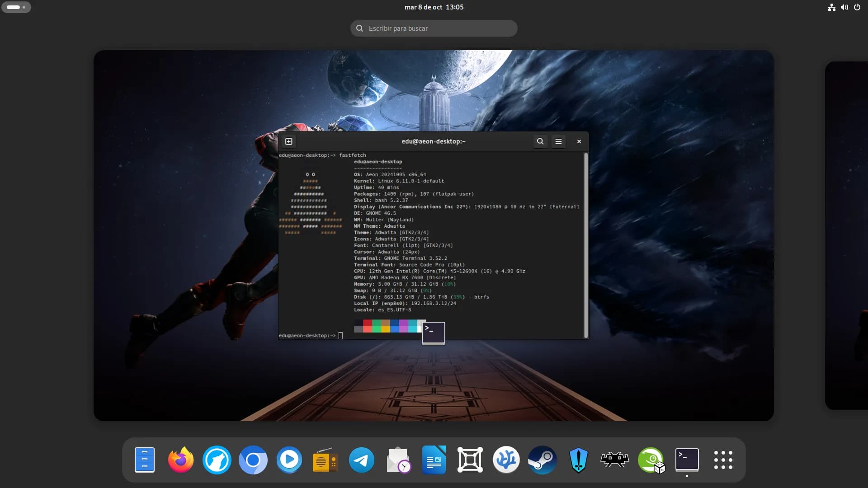Click the 'WM: Mutter (Wayland)' line

[384, 220]
